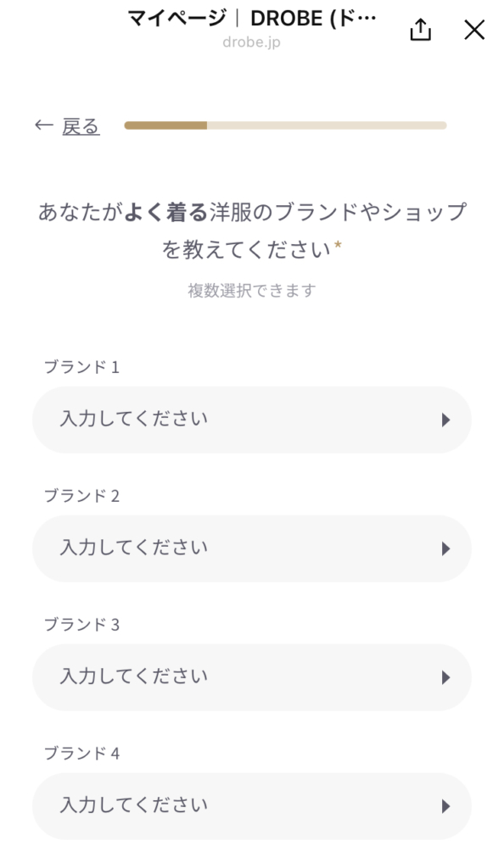
Task: Open the ブランド 2 dropdown field
Action: click(x=252, y=548)
